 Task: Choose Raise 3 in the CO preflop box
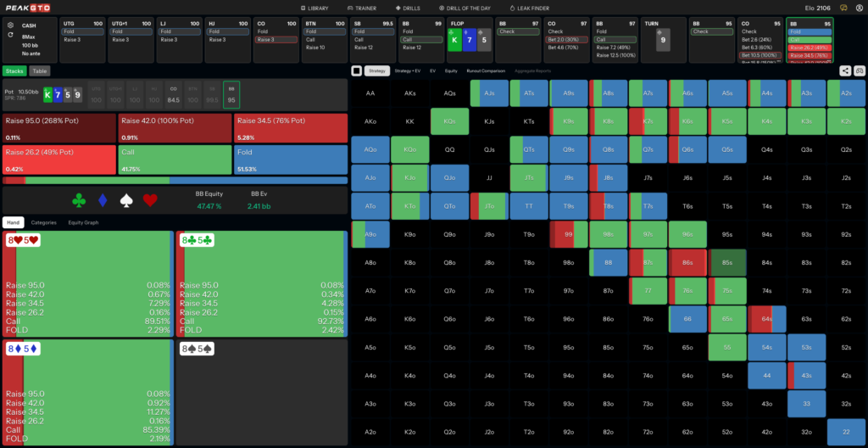tap(276, 40)
